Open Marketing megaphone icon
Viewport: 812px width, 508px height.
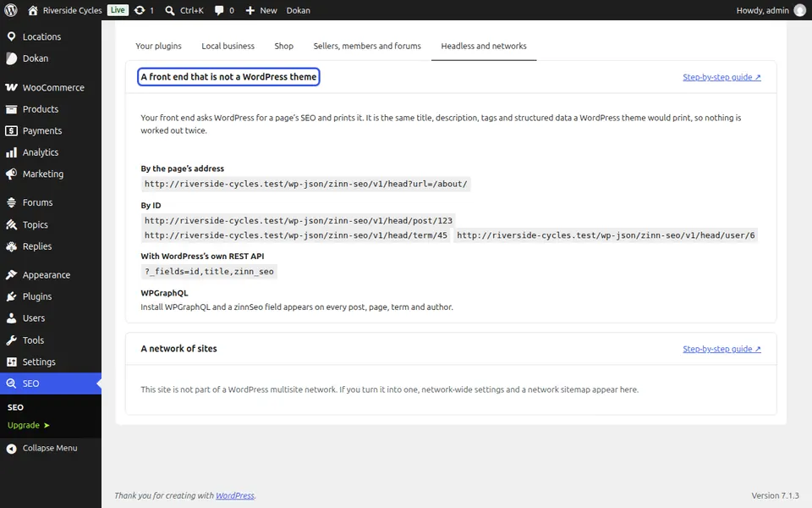(11, 174)
